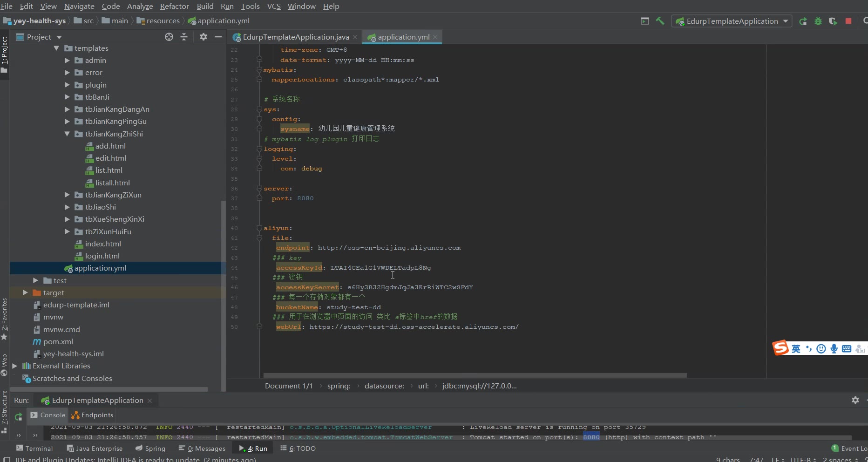
Task: Expand the test folder
Action: 35,280
